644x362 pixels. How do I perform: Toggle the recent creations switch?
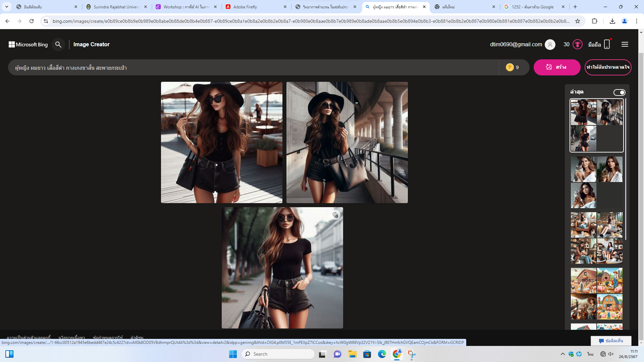[619, 93]
